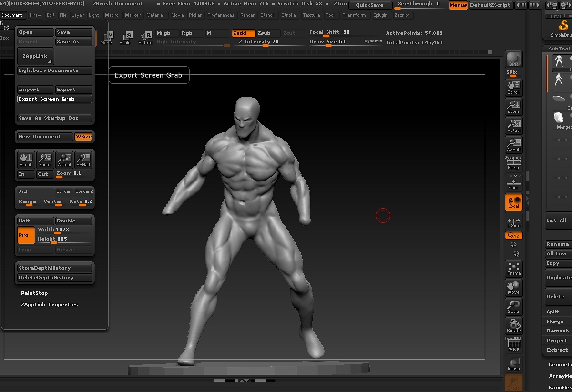This screenshot has width=572, height=392.
Task: Click Save As Startup Doc
Action: tap(55, 118)
